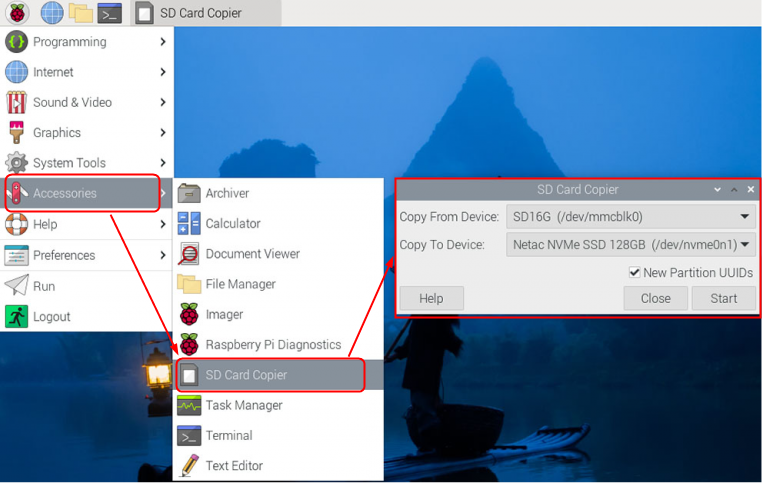Toggle the New Partition UUIDs checkbox
Screen dimensions: 762x483
(x=634, y=272)
